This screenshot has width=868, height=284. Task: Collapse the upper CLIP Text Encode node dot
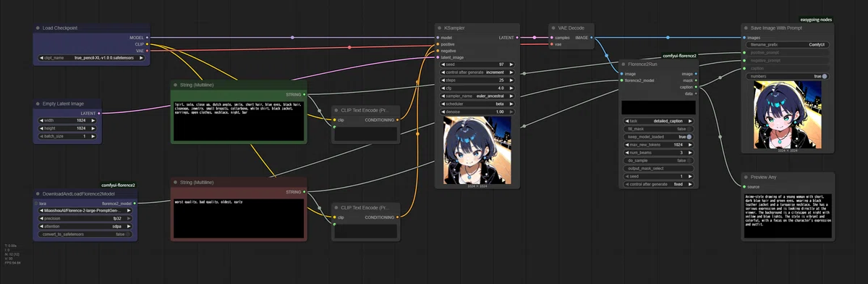pyautogui.click(x=336, y=110)
